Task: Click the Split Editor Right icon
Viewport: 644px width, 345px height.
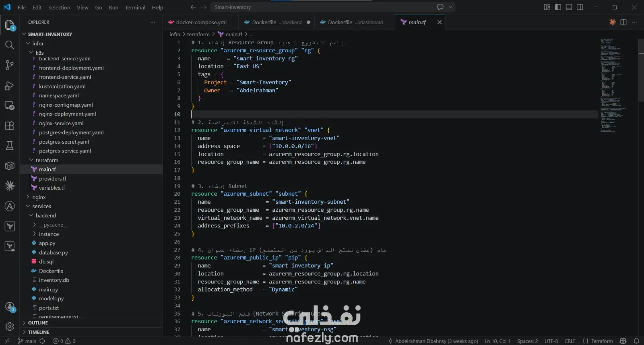Action: (623, 22)
